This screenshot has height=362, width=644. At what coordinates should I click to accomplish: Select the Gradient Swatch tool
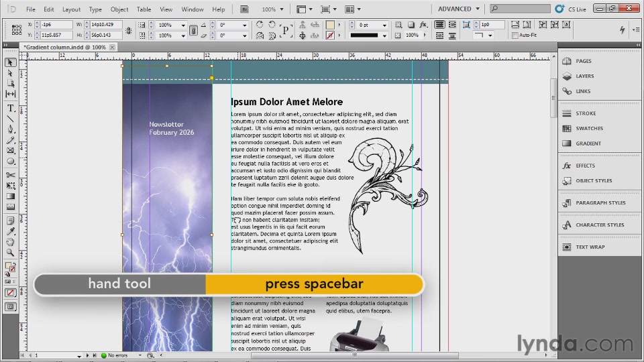coord(10,196)
